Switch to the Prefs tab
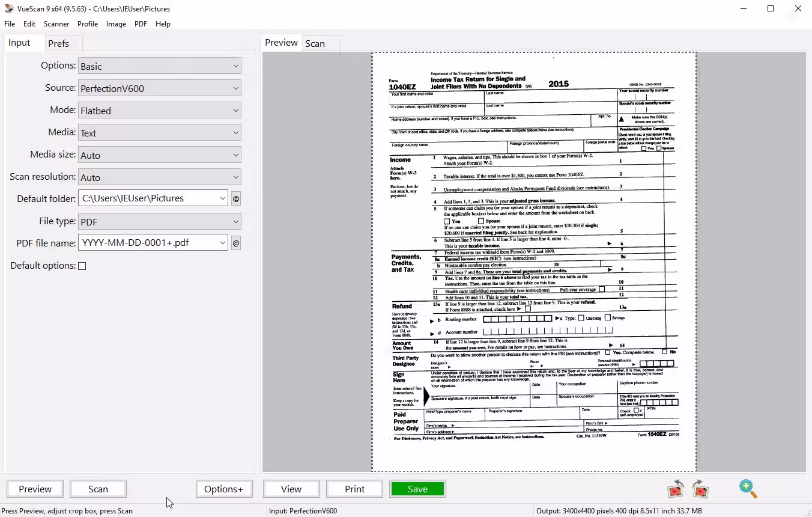This screenshot has width=812, height=517. tap(59, 43)
